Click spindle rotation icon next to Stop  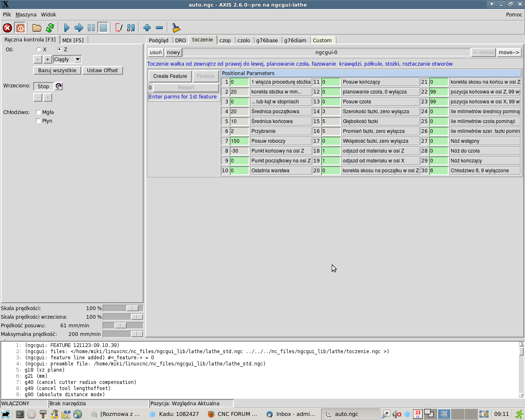[x=59, y=86]
